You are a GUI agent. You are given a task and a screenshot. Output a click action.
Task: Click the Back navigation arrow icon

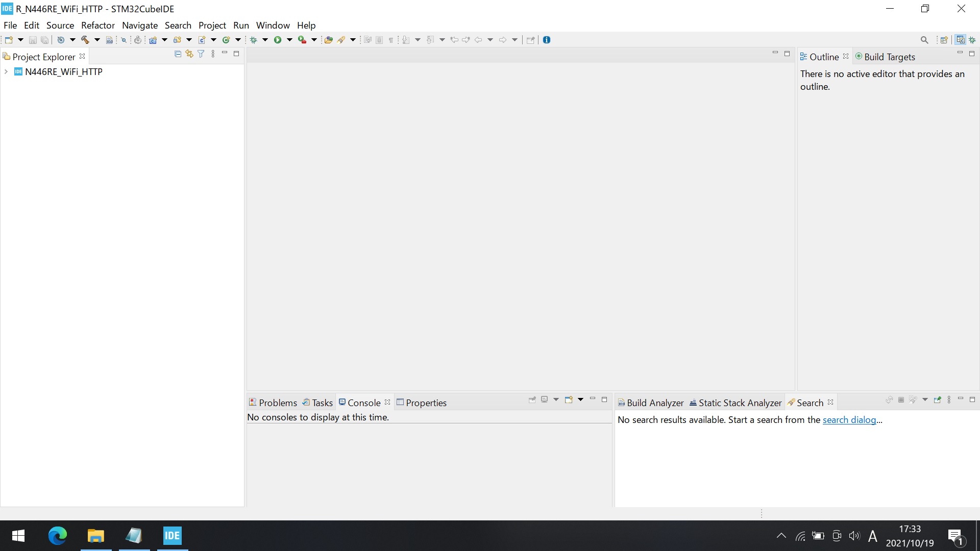coord(478,40)
